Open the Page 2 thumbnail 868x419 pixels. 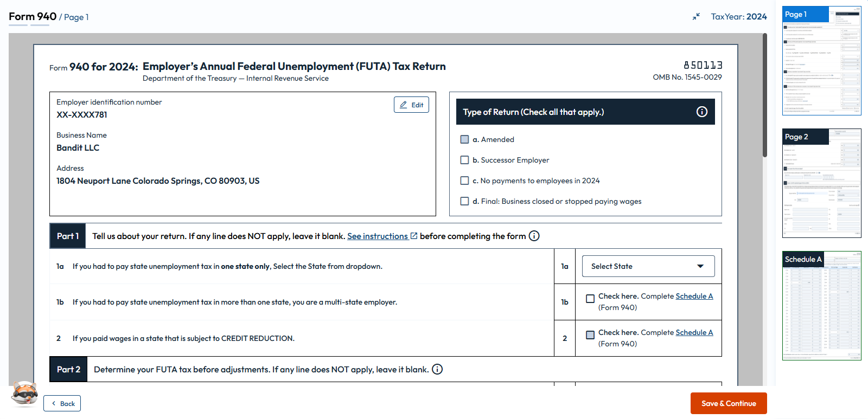(x=821, y=183)
